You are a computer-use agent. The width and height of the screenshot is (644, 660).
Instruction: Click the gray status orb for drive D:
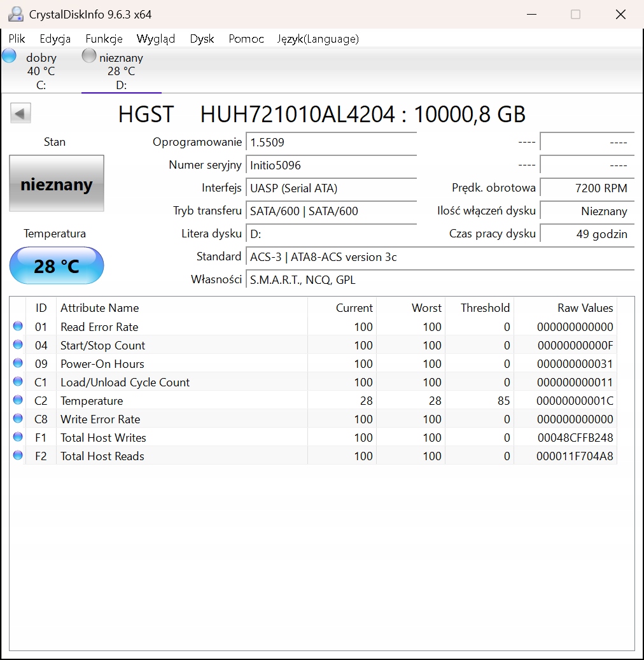pyautogui.click(x=90, y=56)
